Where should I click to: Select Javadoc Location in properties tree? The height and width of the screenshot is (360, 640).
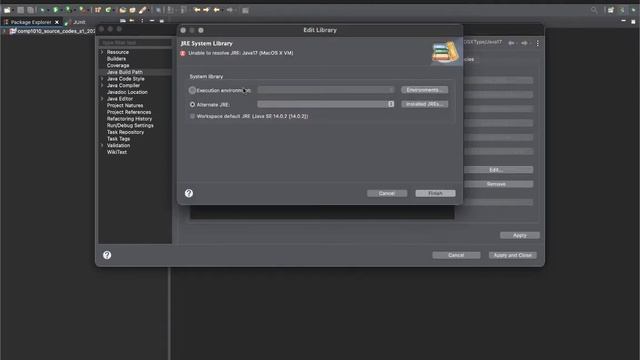[127, 92]
